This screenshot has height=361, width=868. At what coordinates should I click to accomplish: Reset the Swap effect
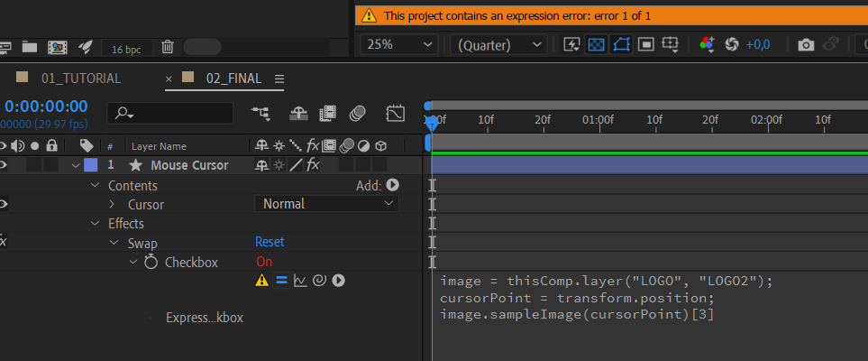click(x=270, y=242)
